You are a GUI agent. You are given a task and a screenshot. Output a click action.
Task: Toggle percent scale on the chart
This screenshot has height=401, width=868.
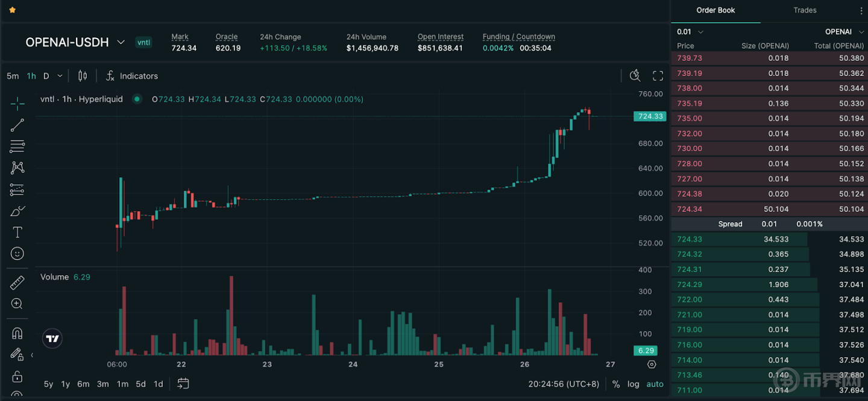tap(616, 384)
